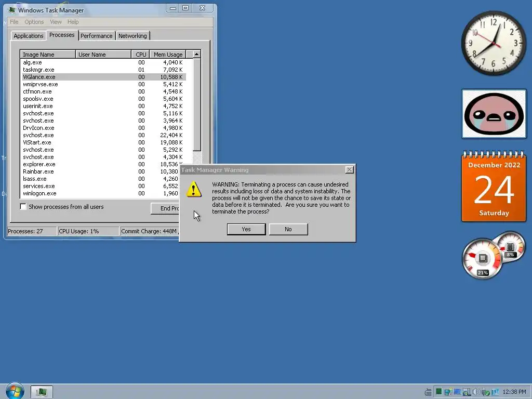Open the Start orb menu
The image size is (532, 399).
coord(15,391)
